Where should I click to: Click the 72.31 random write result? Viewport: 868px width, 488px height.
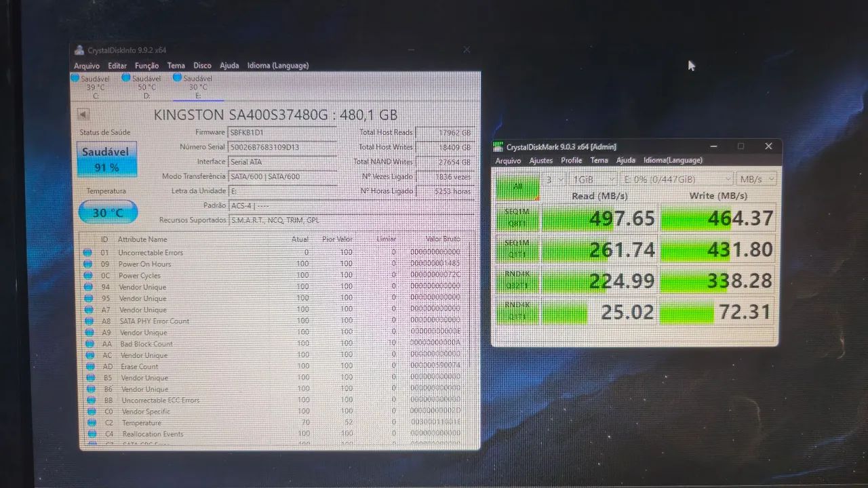coord(718,312)
